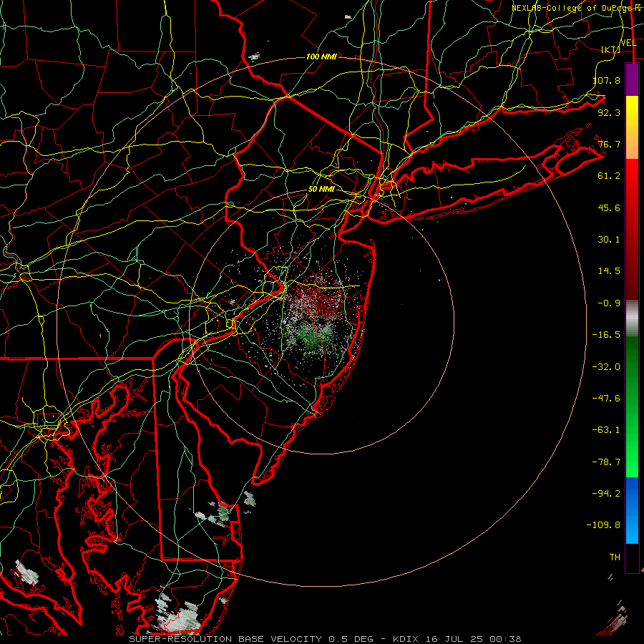The width and height of the screenshot is (644, 644).
Task: Click the 14.5 scale value
Action: [609, 271]
